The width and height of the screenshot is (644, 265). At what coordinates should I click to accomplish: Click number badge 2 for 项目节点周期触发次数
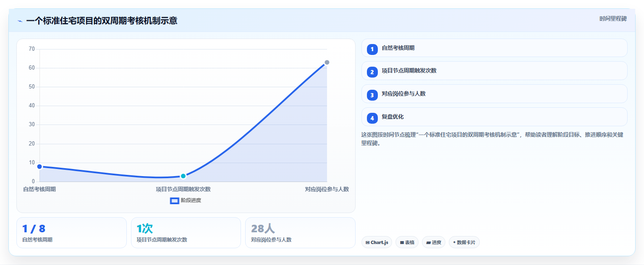click(x=372, y=72)
